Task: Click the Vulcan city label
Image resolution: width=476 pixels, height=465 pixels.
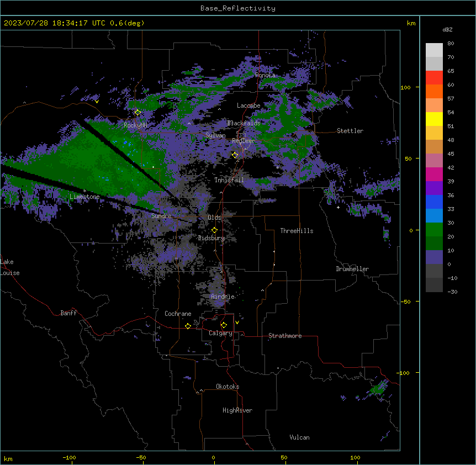Action: coord(300,437)
